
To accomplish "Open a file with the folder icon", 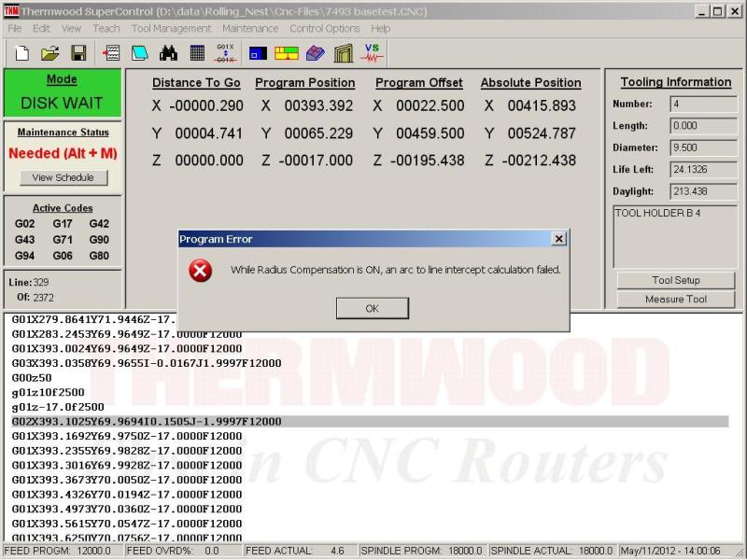I will coord(49,53).
